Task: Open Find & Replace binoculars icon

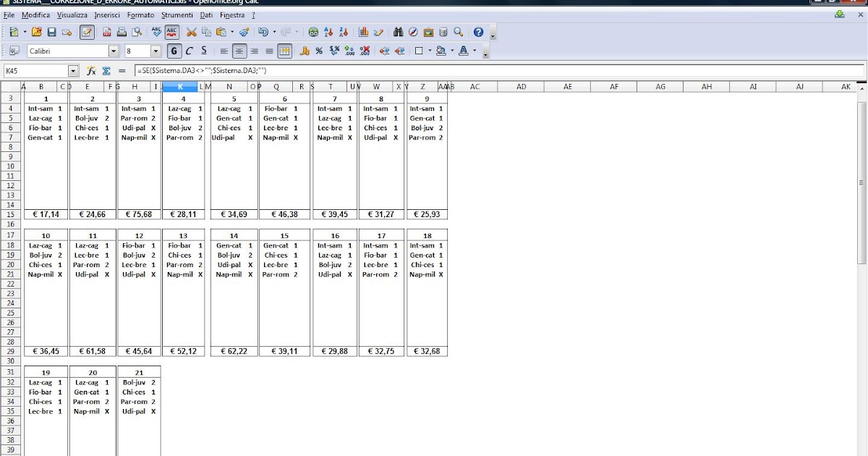Action: [398, 32]
